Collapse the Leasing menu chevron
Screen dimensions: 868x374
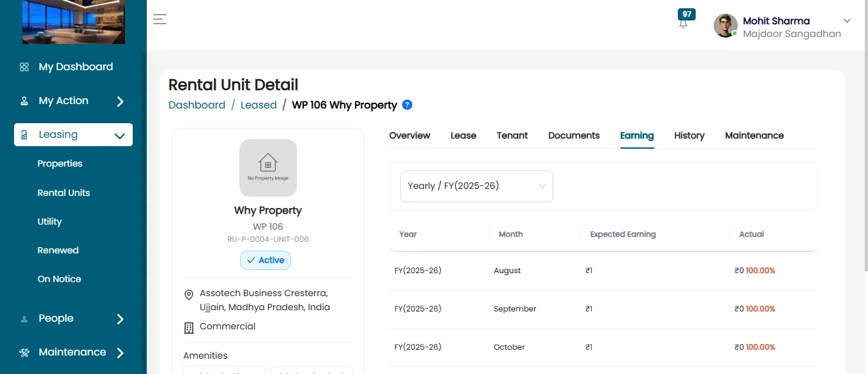[119, 135]
